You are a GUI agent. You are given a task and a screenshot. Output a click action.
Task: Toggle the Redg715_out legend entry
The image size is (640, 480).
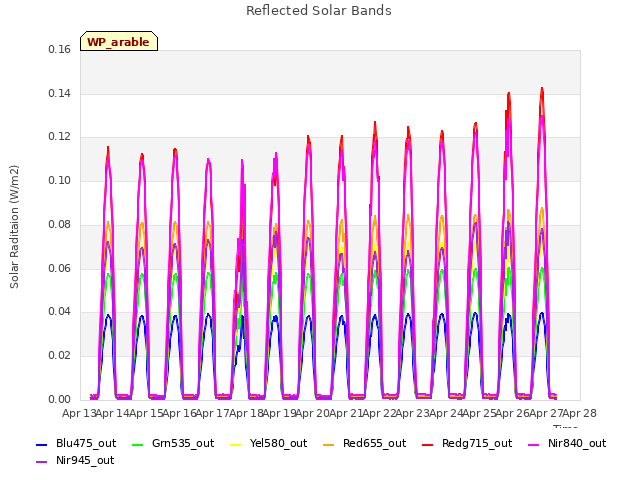tap(467, 443)
